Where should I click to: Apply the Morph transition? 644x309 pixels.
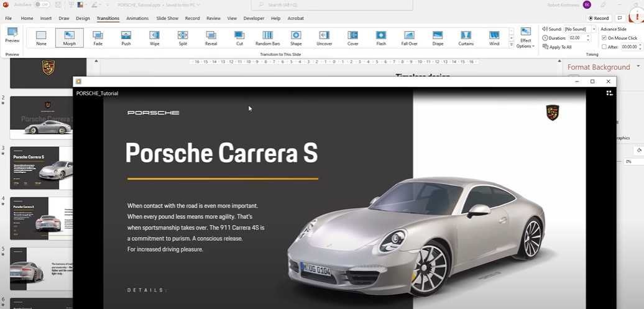(x=70, y=38)
